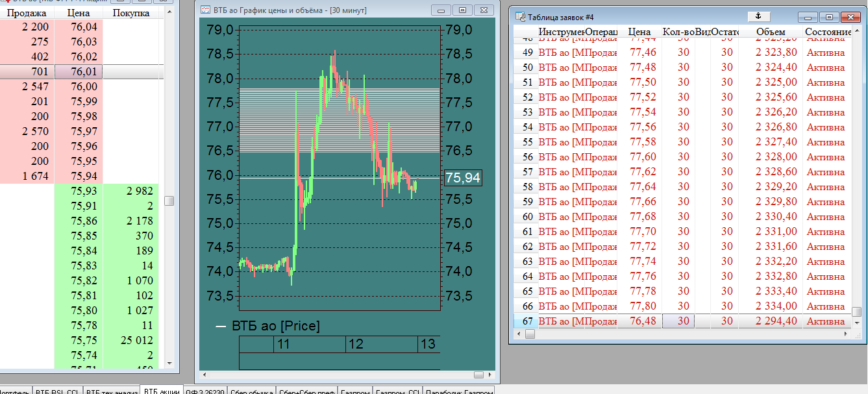Click the Остаток column header in orders table
This screenshot has height=394, width=868.
pyautogui.click(x=725, y=32)
